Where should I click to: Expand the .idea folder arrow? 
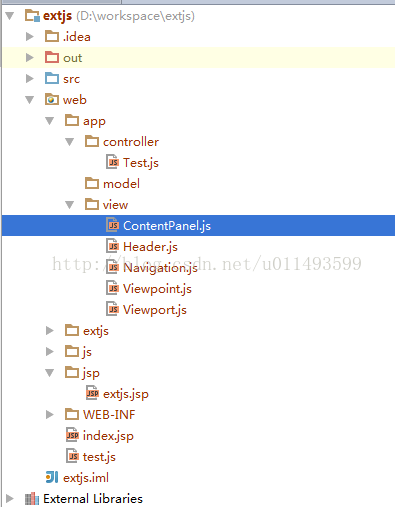(30, 36)
